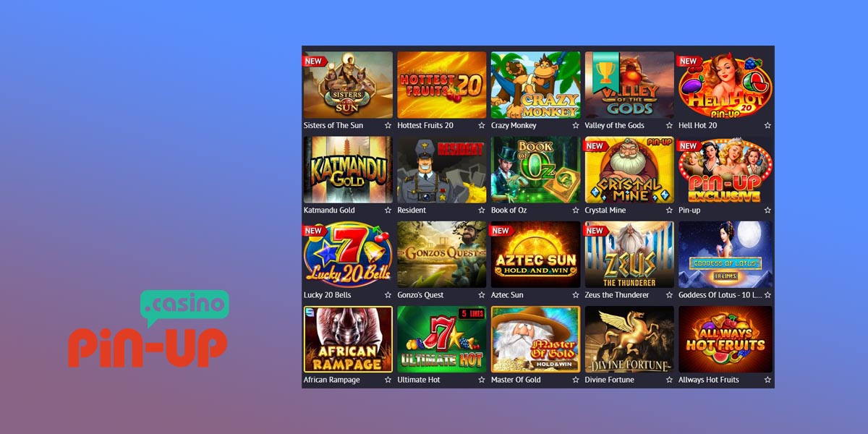Select the Lucky 20 Bells thumbnail

click(x=348, y=255)
